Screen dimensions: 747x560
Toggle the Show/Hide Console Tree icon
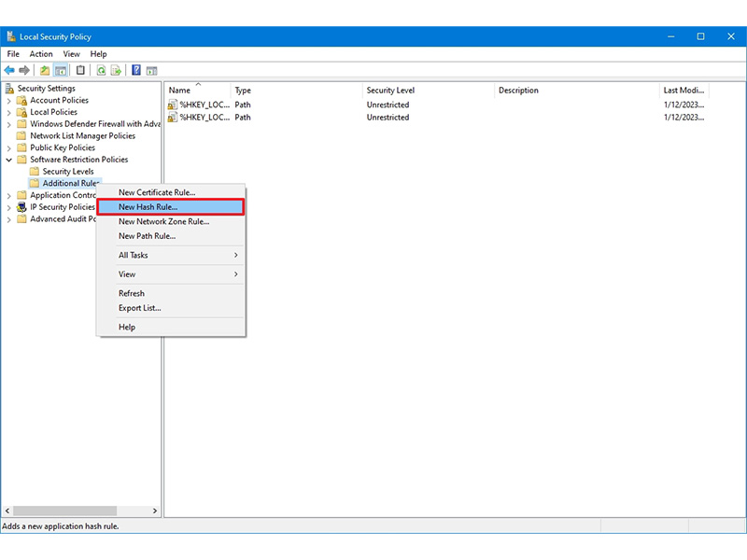point(61,71)
